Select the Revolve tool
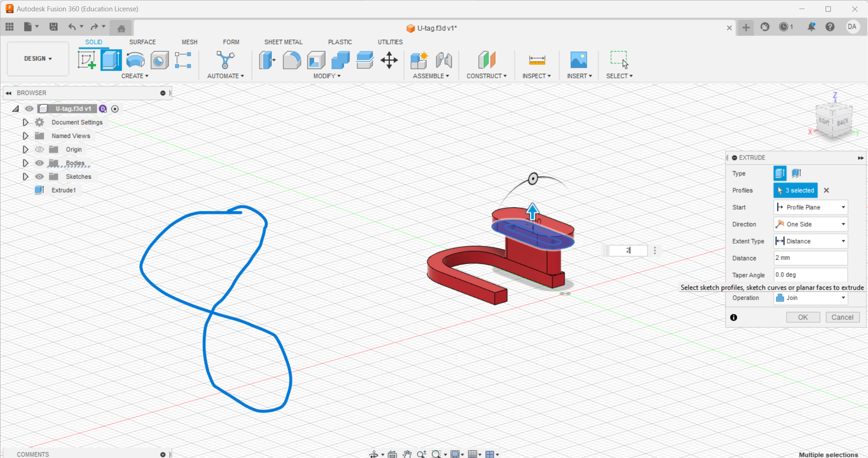Screen dimensions: 868x458 135,60
